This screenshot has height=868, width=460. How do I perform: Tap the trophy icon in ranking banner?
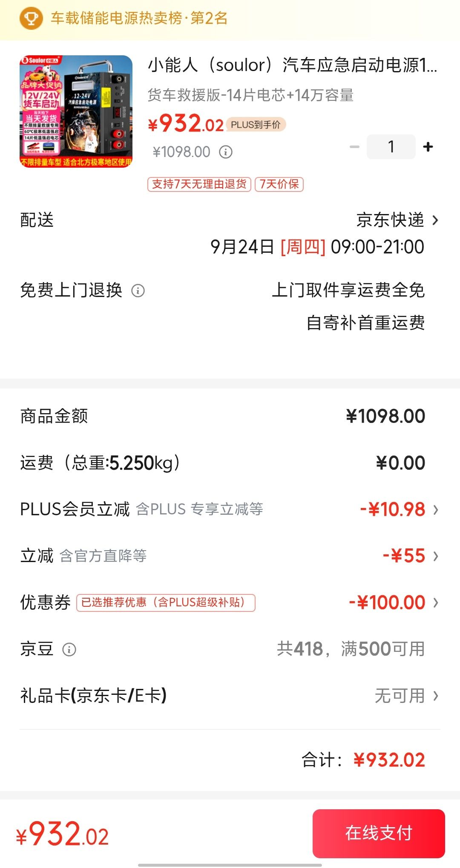pyautogui.click(x=31, y=18)
